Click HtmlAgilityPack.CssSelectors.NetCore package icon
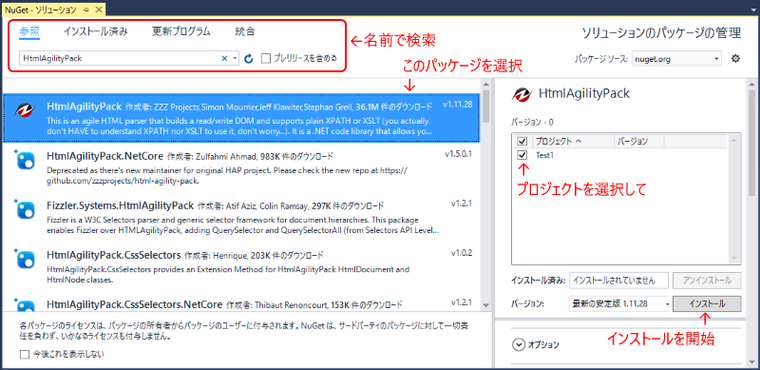 coord(24,306)
